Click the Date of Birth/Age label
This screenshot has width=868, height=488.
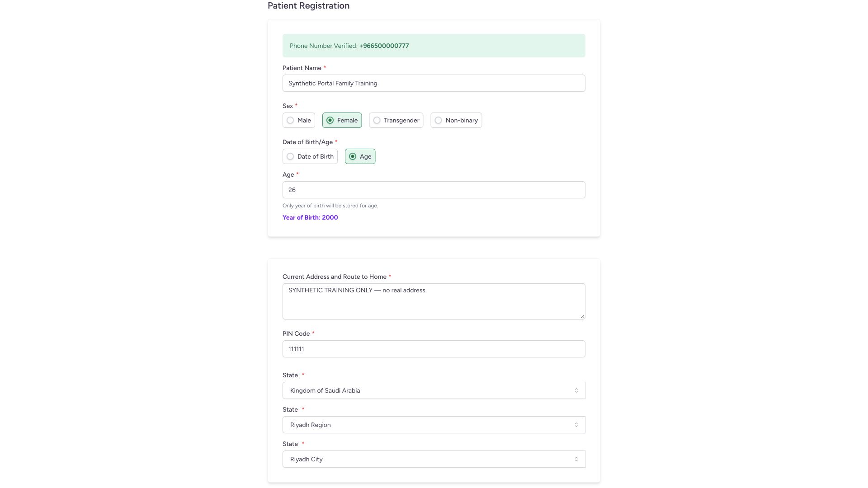[x=307, y=142]
